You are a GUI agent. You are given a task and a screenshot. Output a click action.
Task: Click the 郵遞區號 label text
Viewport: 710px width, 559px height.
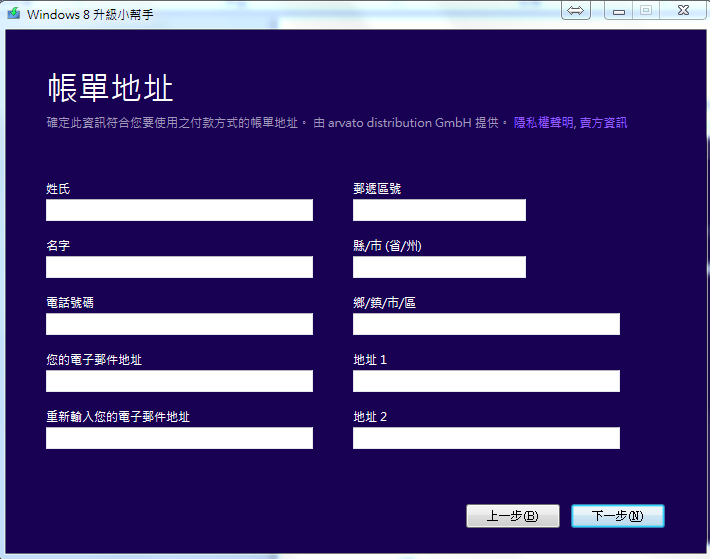tap(377, 189)
